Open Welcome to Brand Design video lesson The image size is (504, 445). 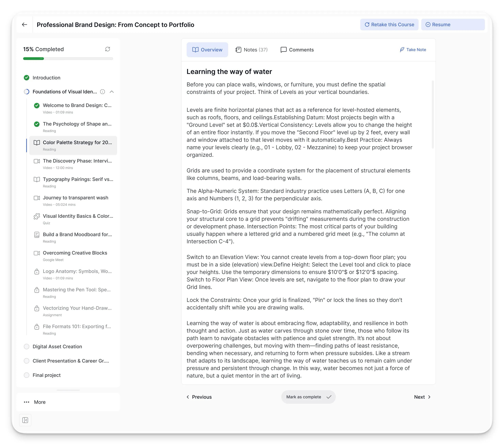73,108
